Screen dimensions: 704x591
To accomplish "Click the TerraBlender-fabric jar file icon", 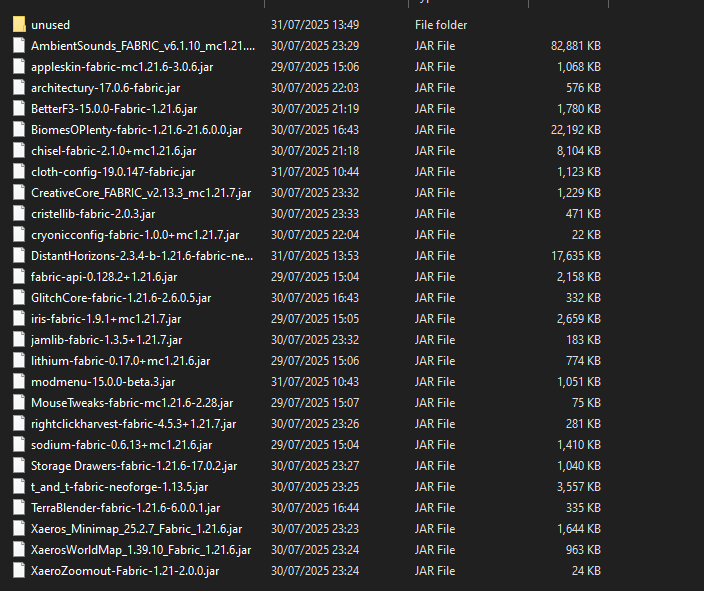I will 19,508.
